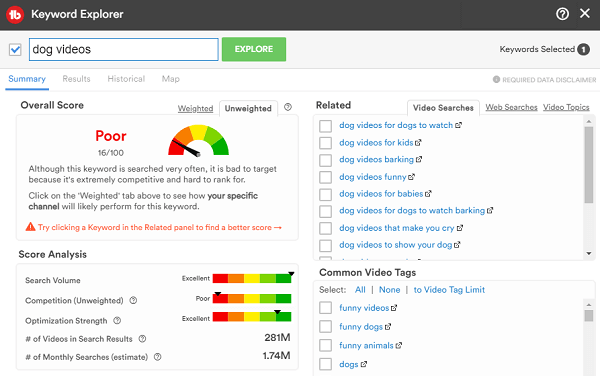The image size is (600, 376).
Task: Click help icon beside Monthly Searches estimate
Action: coord(157,356)
